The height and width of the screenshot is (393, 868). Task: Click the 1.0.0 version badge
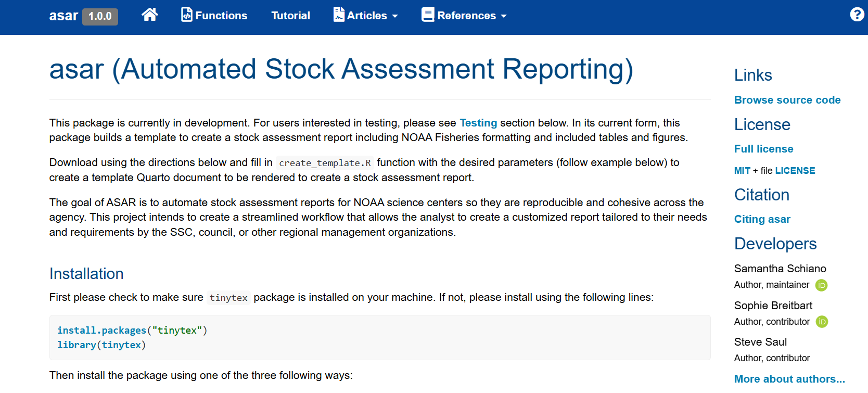point(100,16)
